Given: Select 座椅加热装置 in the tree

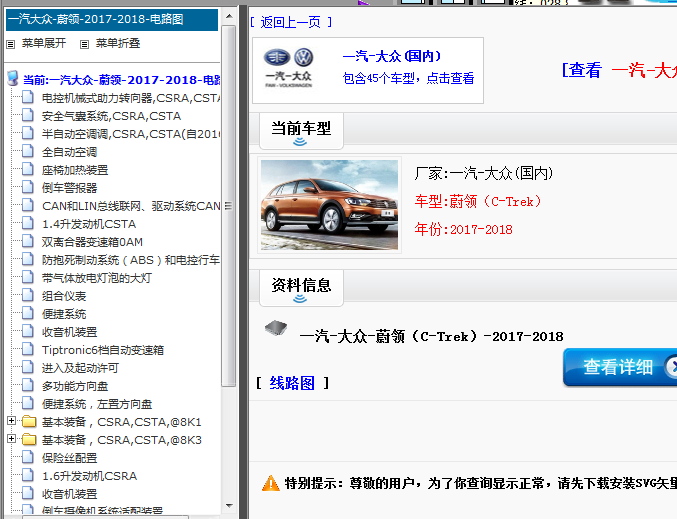Looking at the screenshot, I should pyautogui.click(x=75, y=170).
